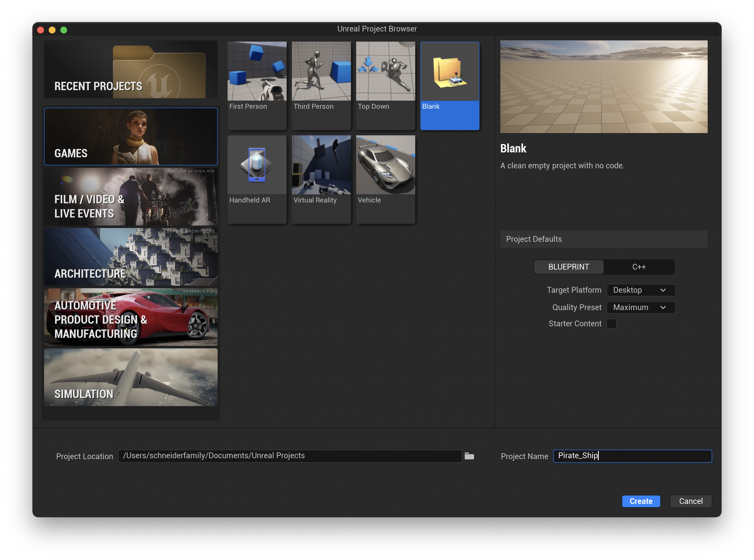Select the Third Person game template
The width and height of the screenshot is (754, 560).
pyautogui.click(x=321, y=85)
